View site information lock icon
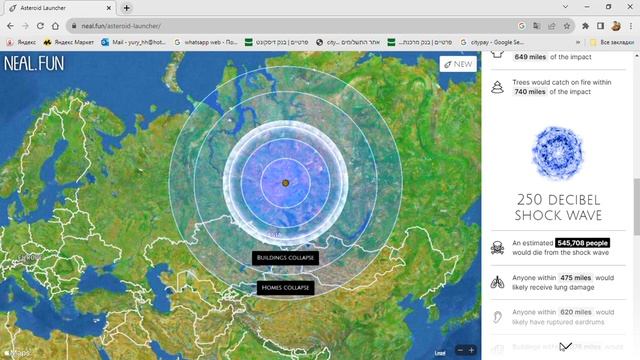This screenshot has width=640, height=360. coord(74,26)
